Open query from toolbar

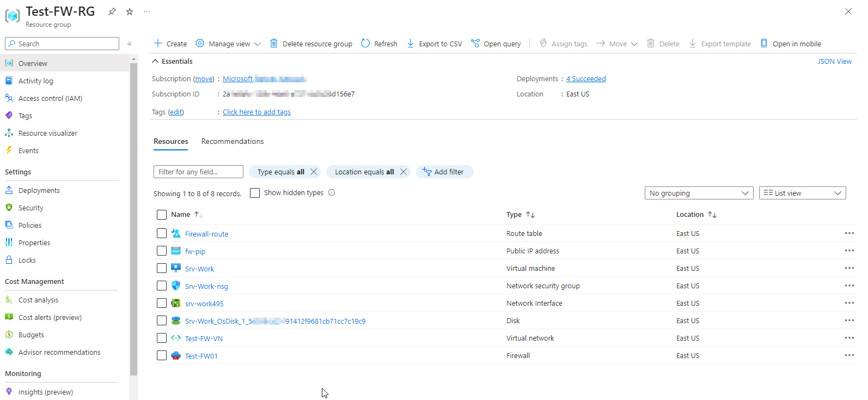(496, 44)
